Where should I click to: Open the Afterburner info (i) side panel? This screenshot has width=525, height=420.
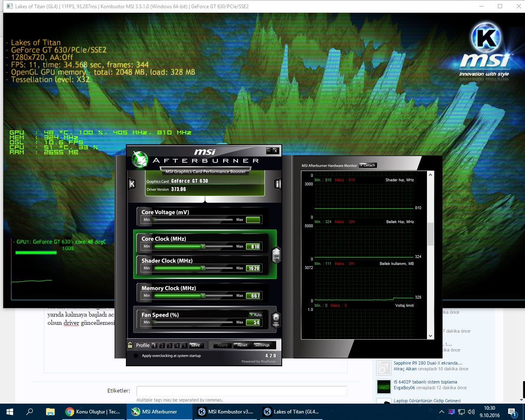[278, 184]
